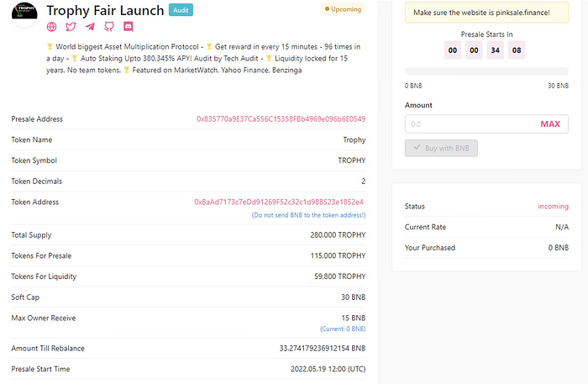
Task: Open the project website globe icon
Action: [x=52, y=27]
